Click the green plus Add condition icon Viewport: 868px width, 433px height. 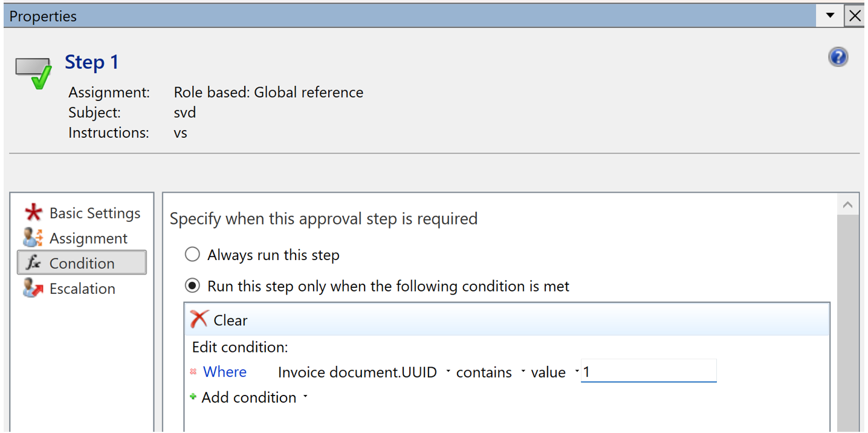tap(193, 397)
